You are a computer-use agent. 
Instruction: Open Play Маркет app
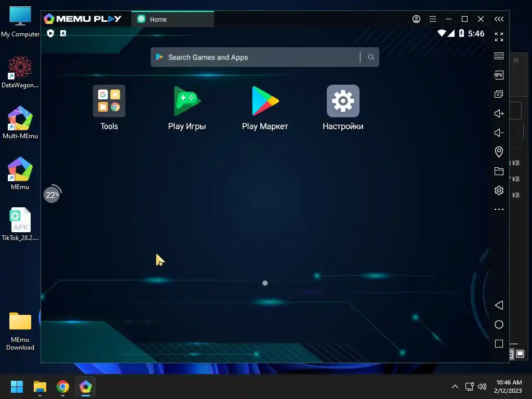pos(265,108)
